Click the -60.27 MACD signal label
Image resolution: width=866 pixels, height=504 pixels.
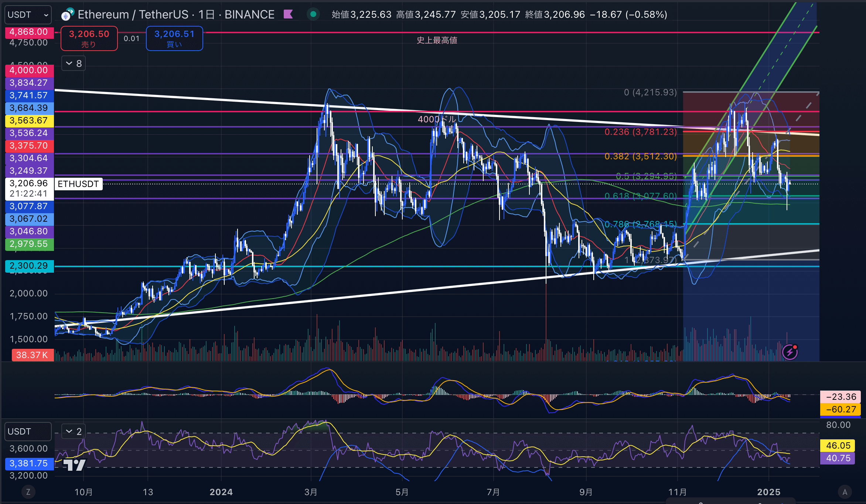(x=841, y=409)
